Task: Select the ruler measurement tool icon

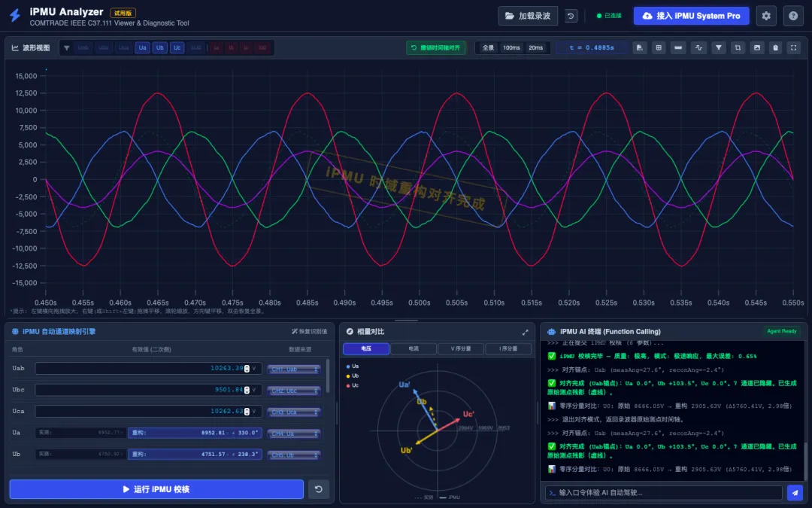Action: pos(678,47)
